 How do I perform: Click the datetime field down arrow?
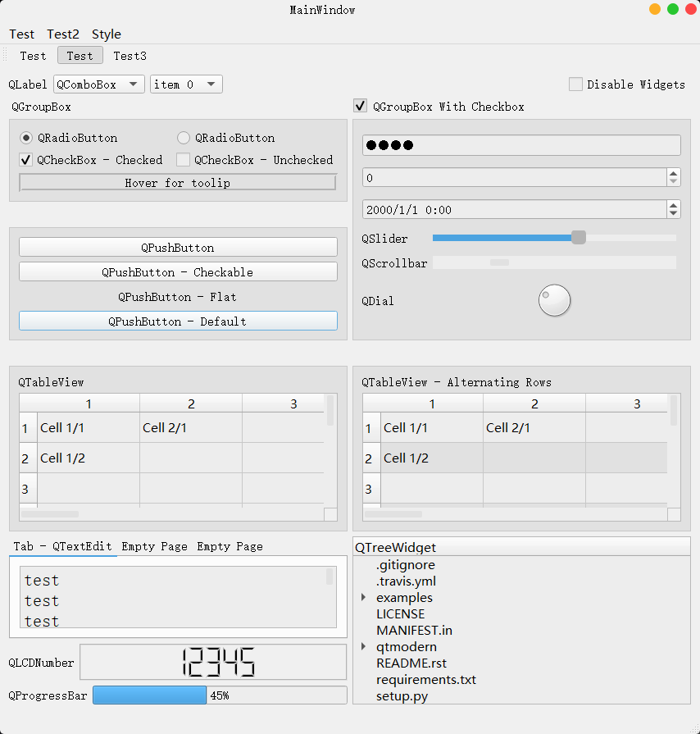pos(674,214)
